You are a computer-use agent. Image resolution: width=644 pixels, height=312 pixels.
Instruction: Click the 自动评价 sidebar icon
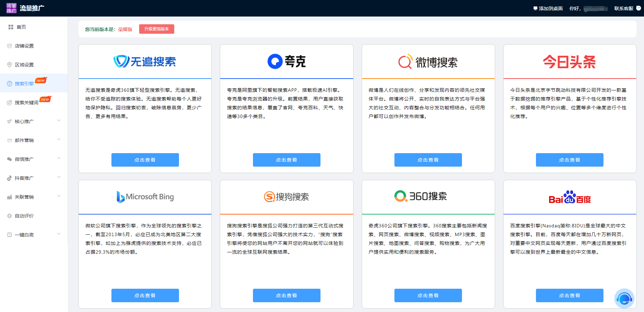click(x=9, y=216)
